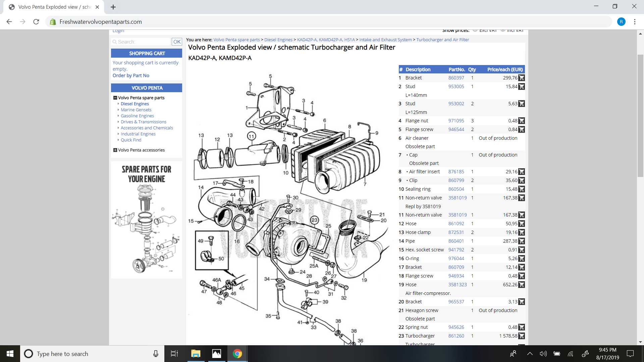Click the Chrome taskbar icon

(237, 354)
